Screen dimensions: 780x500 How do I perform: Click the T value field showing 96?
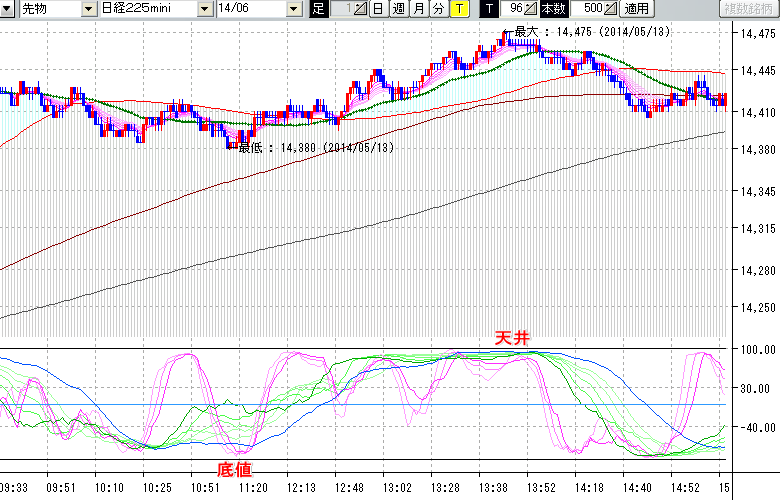coord(513,9)
